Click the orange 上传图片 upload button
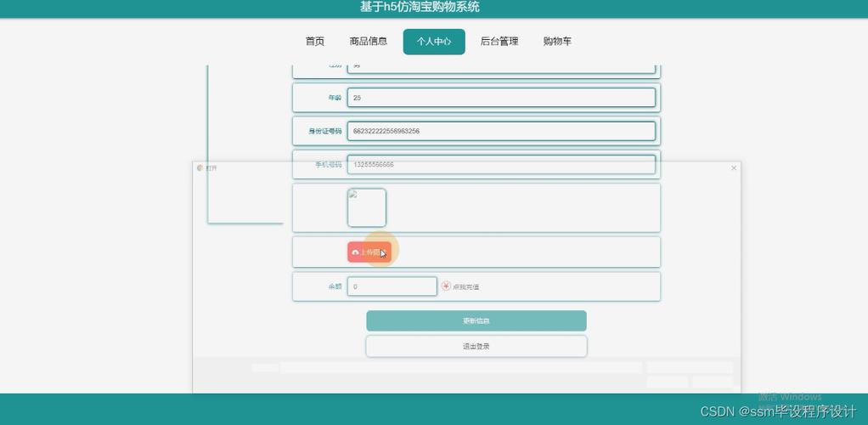Viewport: 868px width, 425px height. (369, 252)
